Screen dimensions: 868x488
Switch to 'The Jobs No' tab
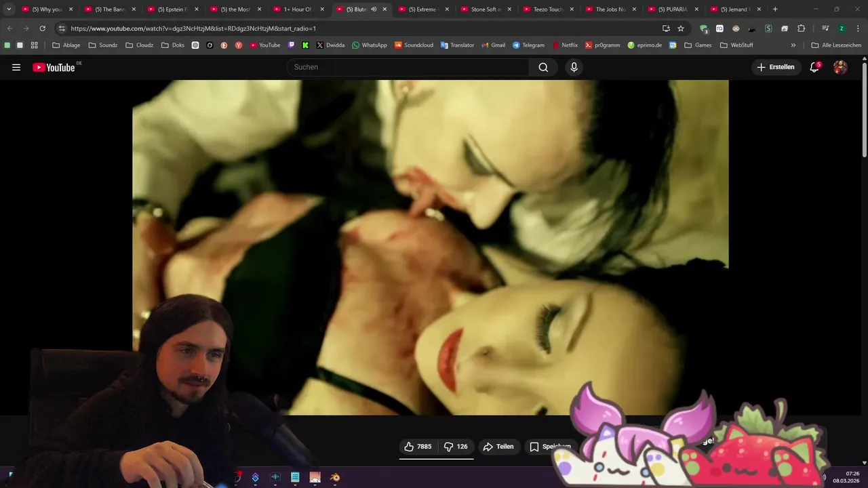coord(611,9)
